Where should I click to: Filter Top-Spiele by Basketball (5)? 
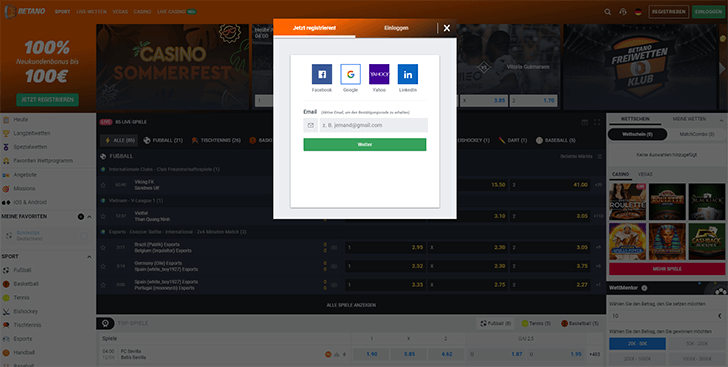click(x=580, y=323)
